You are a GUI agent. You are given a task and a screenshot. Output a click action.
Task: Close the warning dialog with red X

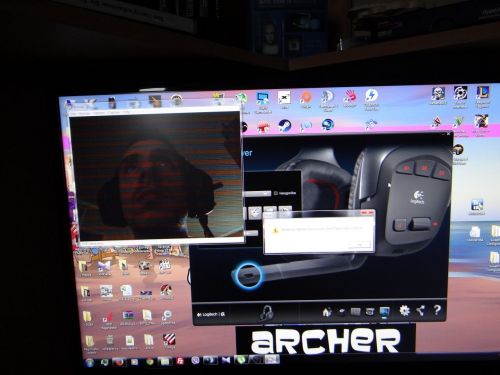tap(368, 213)
